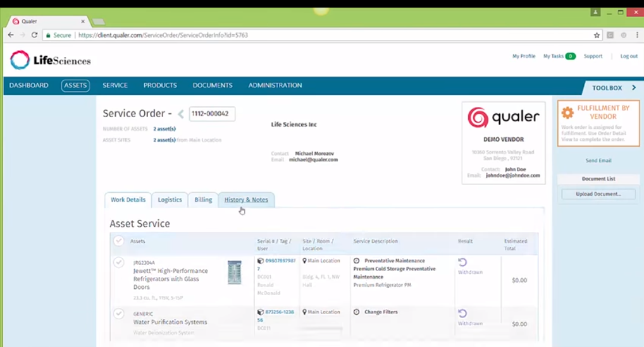Image resolution: width=644 pixels, height=347 pixels.
Task: Open the Products navigation menu
Action: coord(160,85)
